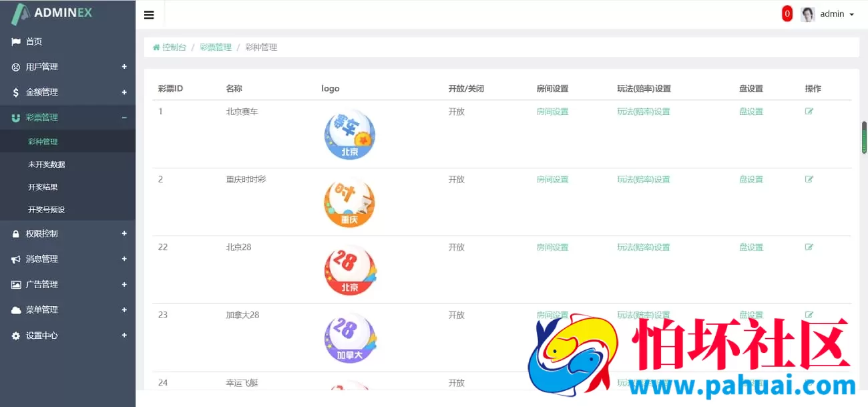The image size is (868, 407).
Task: Toggle the sidebar with the hamburger icon
Action: [149, 13]
